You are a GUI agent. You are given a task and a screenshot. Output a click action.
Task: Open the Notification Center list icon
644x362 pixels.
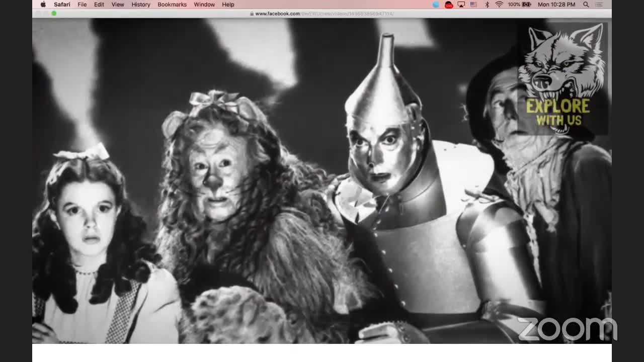point(599,5)
